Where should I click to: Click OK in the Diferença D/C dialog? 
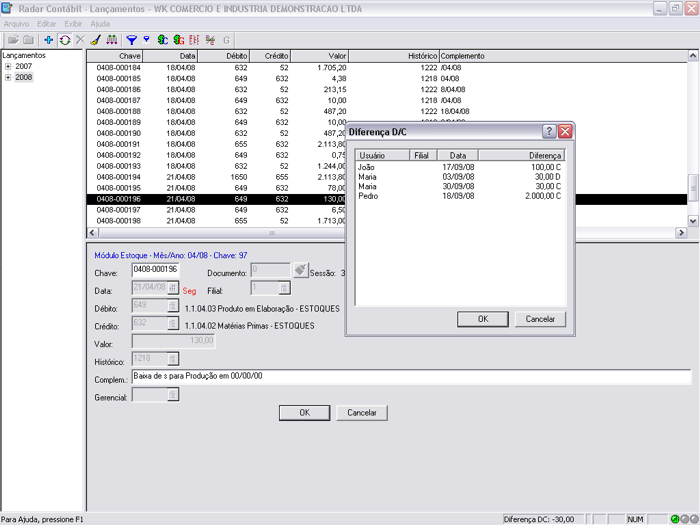pyautogui.click(x=483, y=319)
